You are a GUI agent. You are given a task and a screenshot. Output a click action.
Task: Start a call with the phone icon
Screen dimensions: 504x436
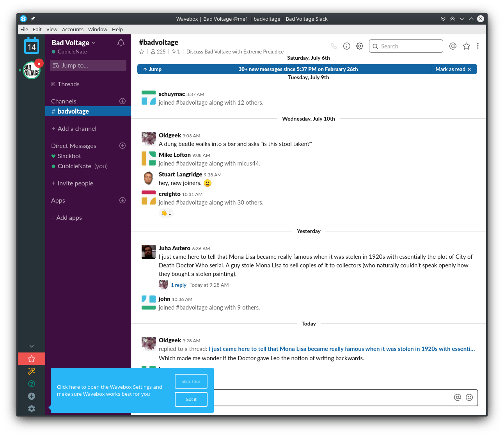point(334,46)
